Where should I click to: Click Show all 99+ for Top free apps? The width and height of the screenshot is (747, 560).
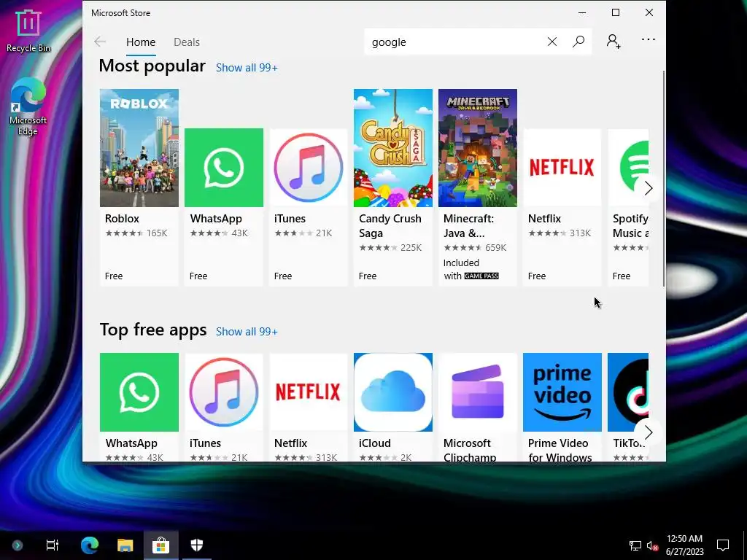tap(247, 332)
